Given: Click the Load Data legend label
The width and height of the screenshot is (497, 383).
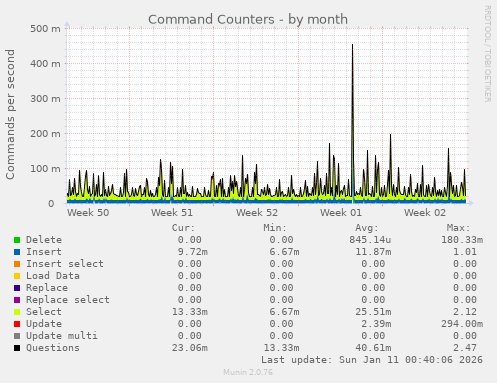Looking at the screenshot, I should [x=53, y=276].
